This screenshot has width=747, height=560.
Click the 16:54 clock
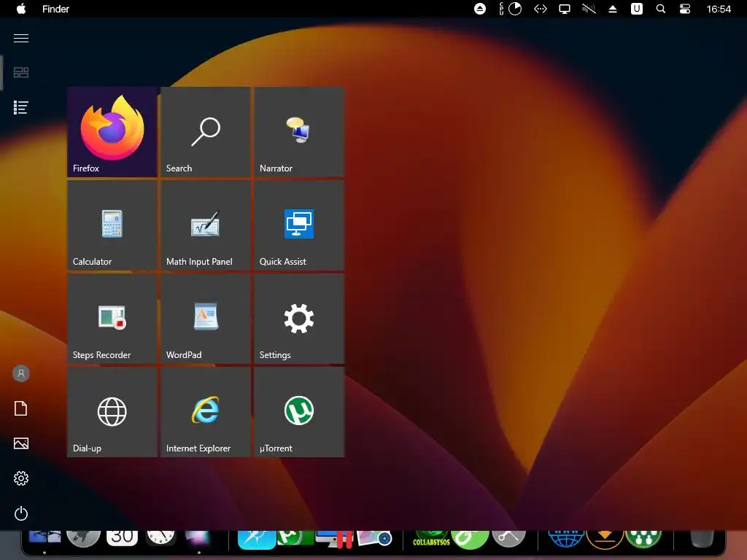click(x=719, y=9)
